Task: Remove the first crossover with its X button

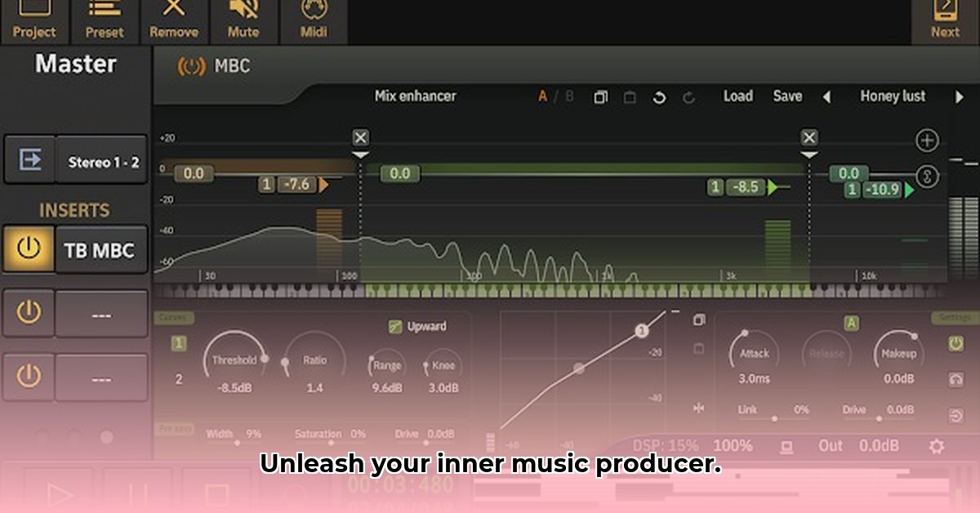Action: pyautogui.click(x=361, y=136)
